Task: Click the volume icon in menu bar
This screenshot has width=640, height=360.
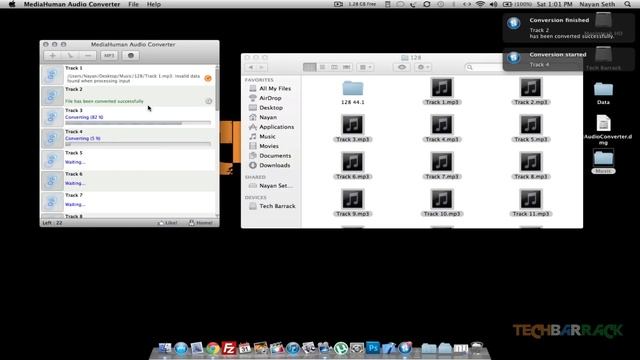Action: click(493, 4)
